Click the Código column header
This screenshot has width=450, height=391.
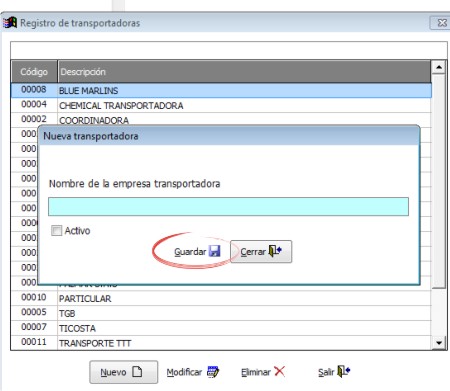[x=34, y=72]
